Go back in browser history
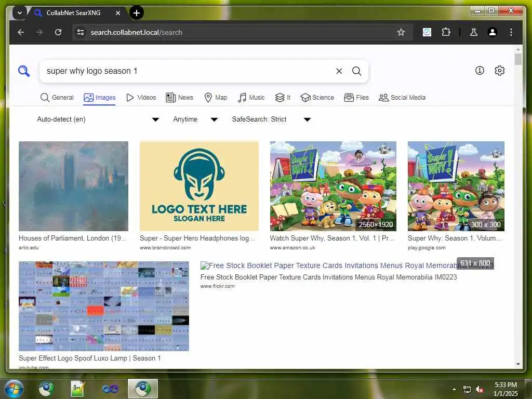Image resolution: width=532 pixels, height=399 pixels. click(x=21, y=32)
